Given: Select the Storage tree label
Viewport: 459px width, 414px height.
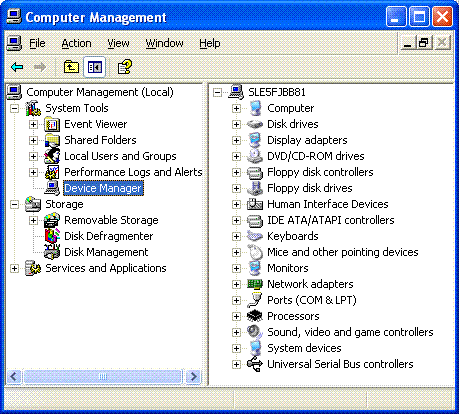Looking at the screenshot, I should pos(64,204).
